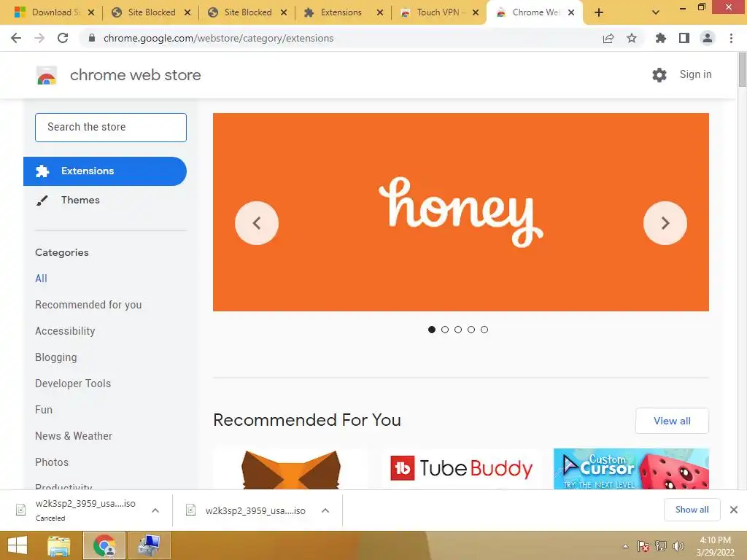This screenshot has height=560, width=747.
Task: Open the Chrome three-dot menu
Action: tap(731, 38)
